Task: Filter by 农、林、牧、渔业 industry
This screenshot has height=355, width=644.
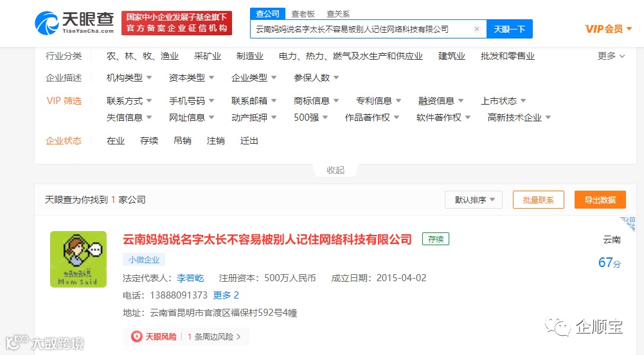Action: click(x=143, y=56)
